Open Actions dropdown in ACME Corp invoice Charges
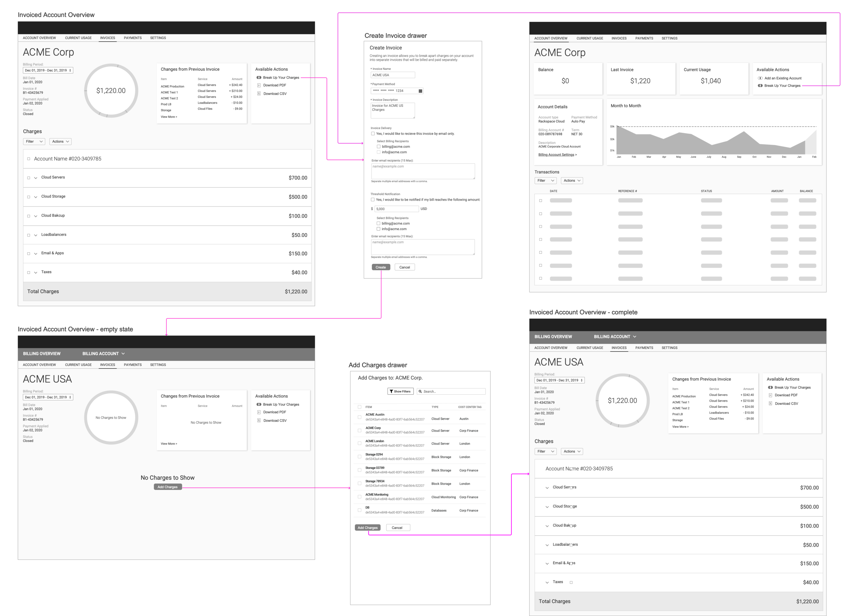849x616 pixels. (60, 142)
